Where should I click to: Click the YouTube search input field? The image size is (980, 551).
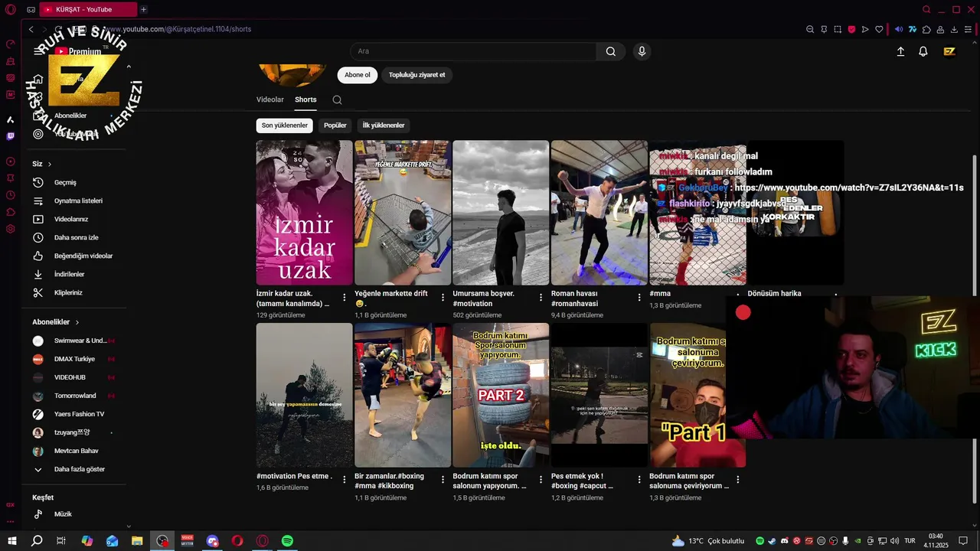pos(473,51)
